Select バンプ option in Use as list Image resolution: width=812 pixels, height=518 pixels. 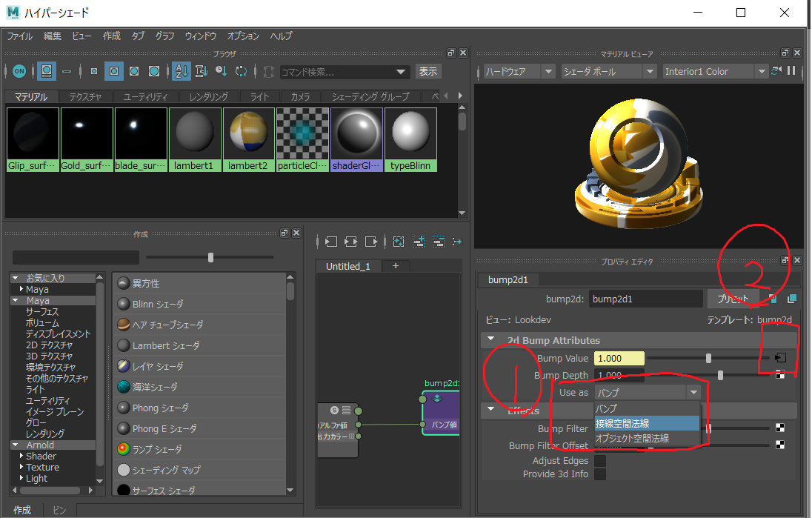pyautogui.click(x=648, y=408)
